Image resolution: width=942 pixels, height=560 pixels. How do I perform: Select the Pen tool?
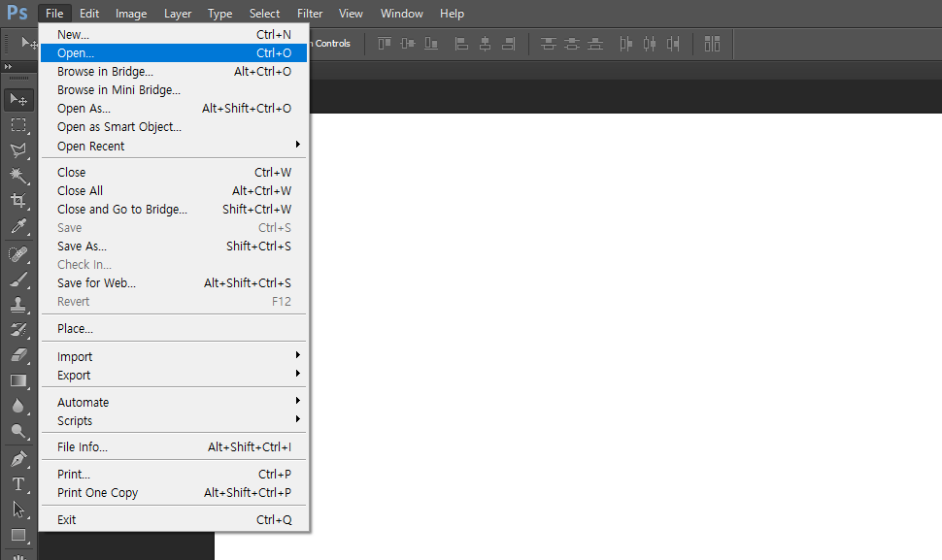(x=18, y=459)
